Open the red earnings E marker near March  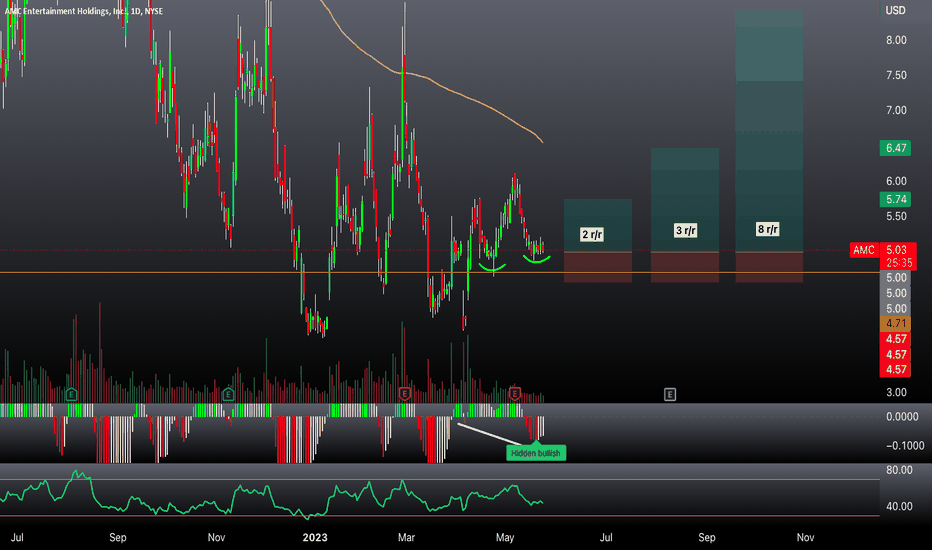click(405, 393)
